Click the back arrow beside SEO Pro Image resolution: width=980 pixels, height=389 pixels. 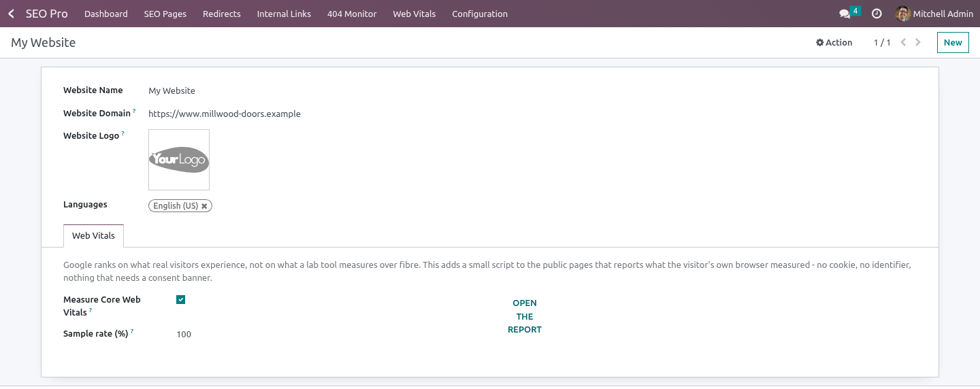(x=11, y=14)
